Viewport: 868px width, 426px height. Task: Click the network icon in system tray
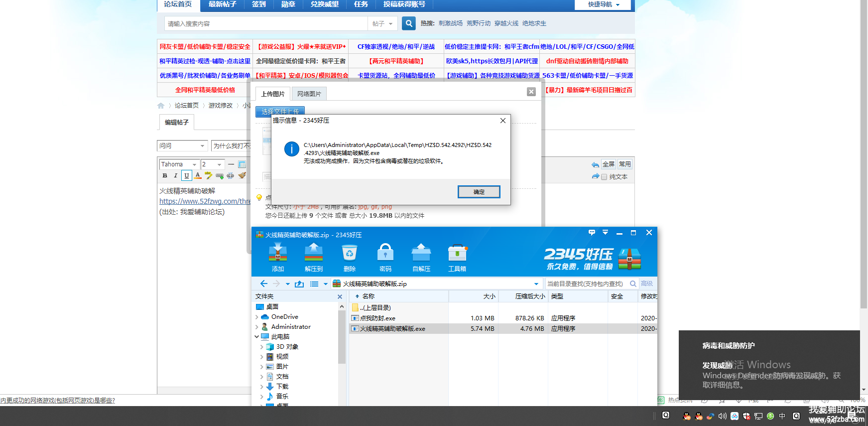758,416
